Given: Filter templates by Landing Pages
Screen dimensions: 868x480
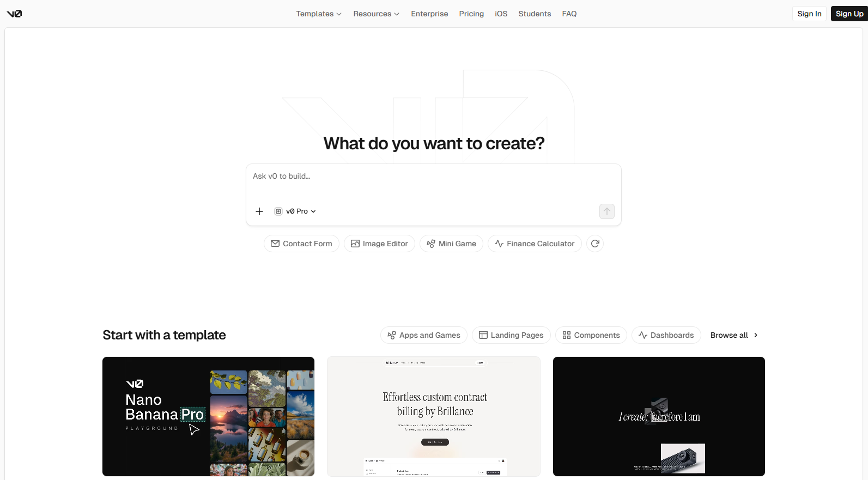Looking at the screenshot, I should (x=511, y=335).
